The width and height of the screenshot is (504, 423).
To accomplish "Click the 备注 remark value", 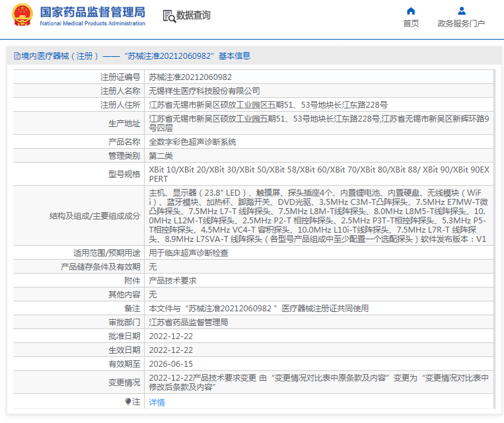I will [259, 309].
